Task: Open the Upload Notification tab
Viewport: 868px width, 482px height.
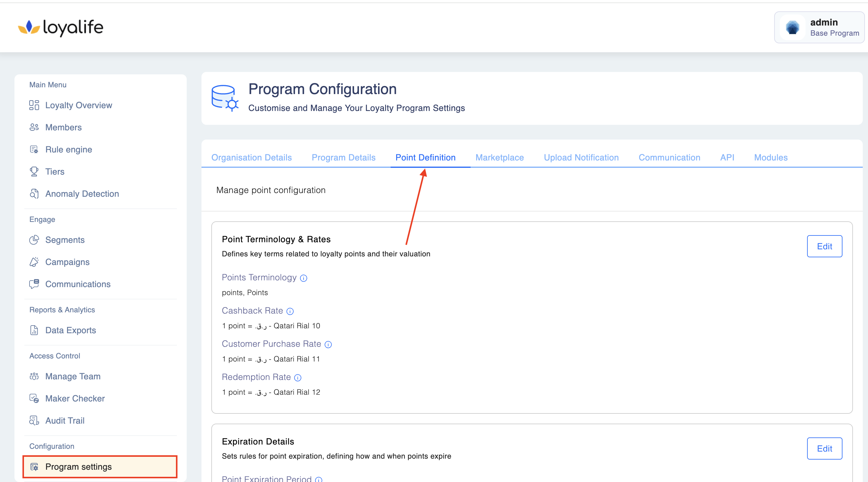Action: (x=581, y=158)
